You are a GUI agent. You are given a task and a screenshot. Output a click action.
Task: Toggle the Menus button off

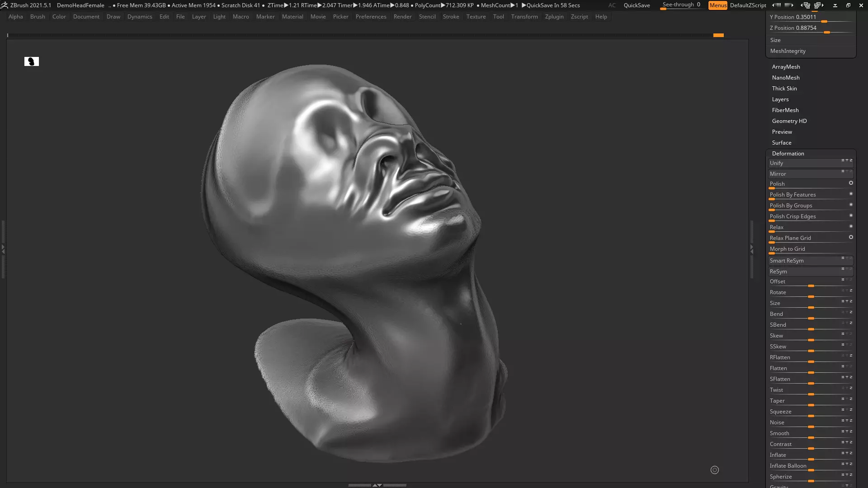pos(718,5)
